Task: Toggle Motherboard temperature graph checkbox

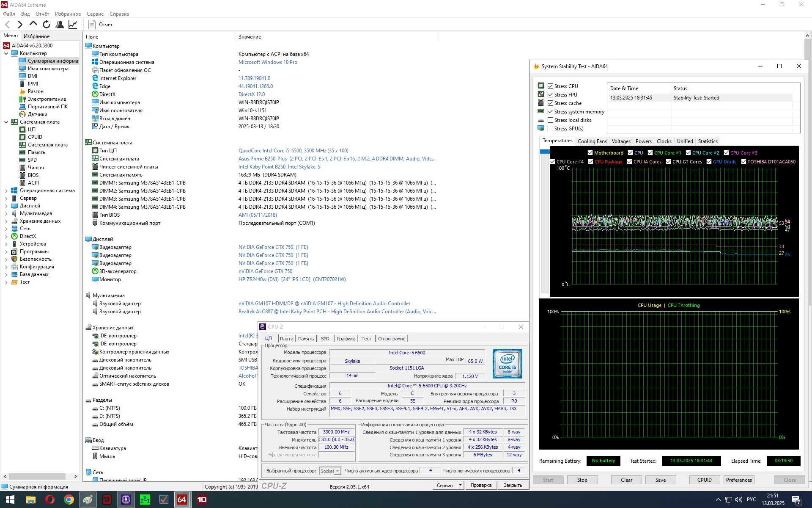Action: [590, 153]
